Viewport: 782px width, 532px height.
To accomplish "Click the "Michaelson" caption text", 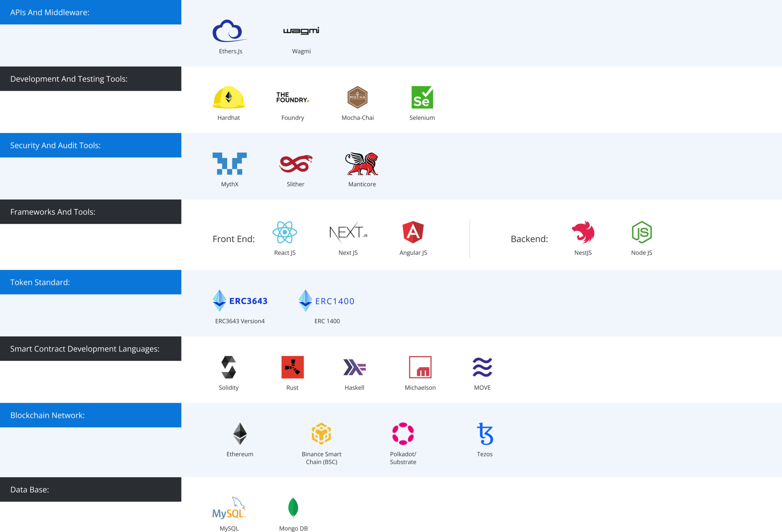I will pos(420,388).
